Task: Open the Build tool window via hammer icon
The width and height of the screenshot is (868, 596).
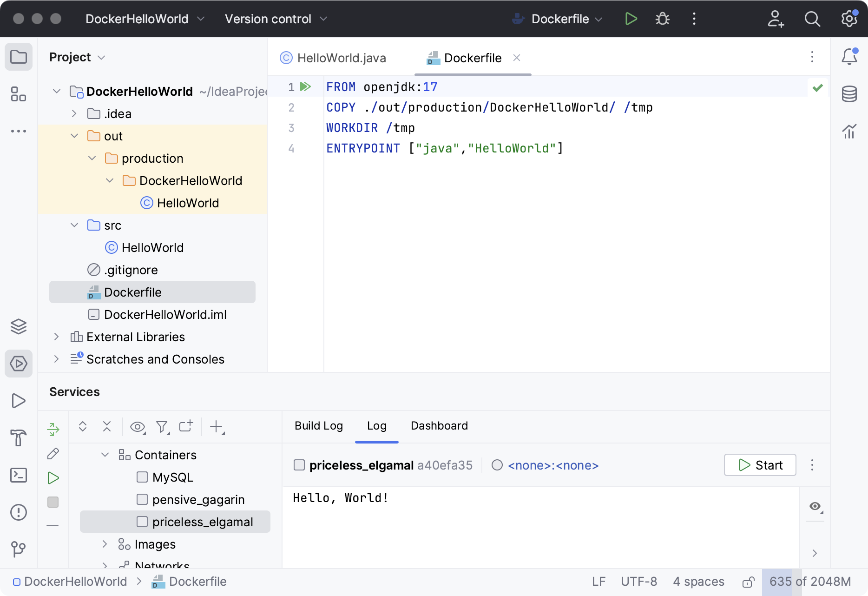Action: pyautogui.click(x=19, y=438)
